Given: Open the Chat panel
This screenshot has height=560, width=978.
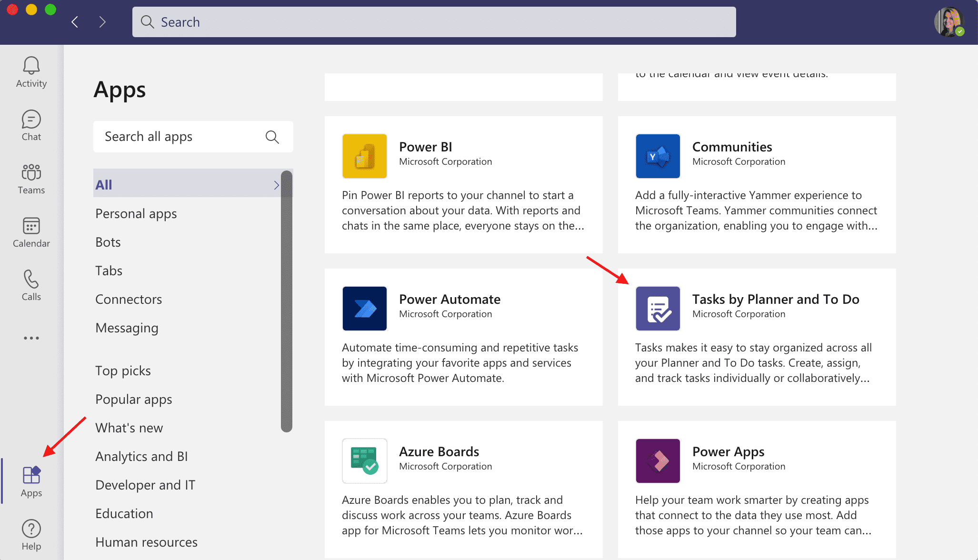Looking at the screenshot, I should 31,125.
